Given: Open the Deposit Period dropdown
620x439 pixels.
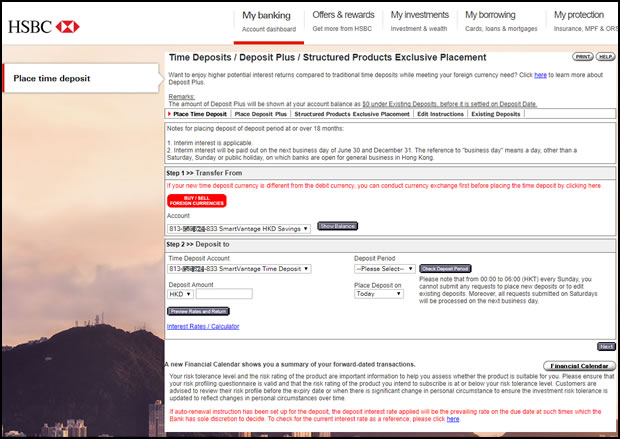Looking at the screenshot, I should [385, 269].
